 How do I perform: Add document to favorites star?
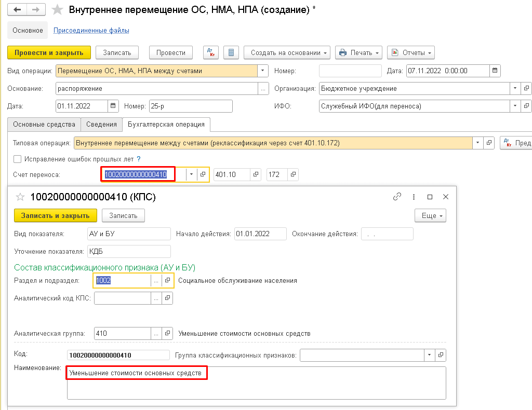(58, 10)
